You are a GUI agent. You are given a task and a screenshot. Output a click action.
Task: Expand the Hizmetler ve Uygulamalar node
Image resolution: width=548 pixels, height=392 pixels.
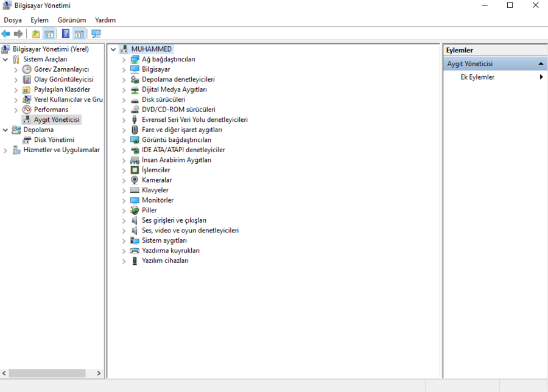5,150
